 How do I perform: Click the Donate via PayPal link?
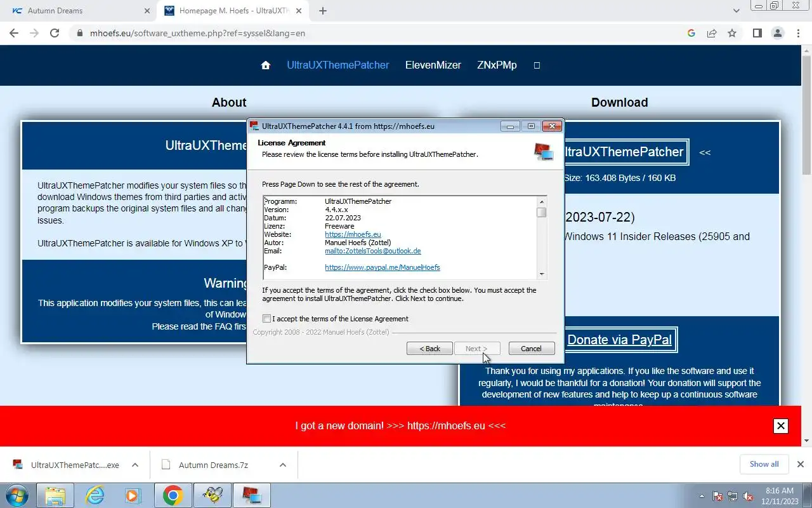point(619,340)
